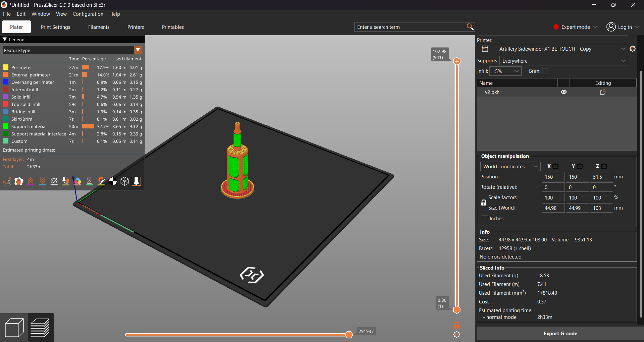Toggle shells wireframe cube icon

pos(125,181)
